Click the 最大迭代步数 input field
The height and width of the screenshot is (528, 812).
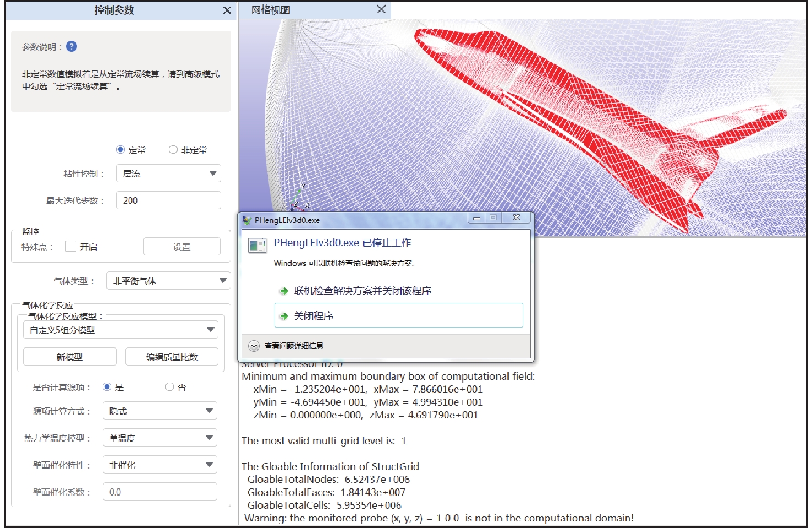[168, 200]
